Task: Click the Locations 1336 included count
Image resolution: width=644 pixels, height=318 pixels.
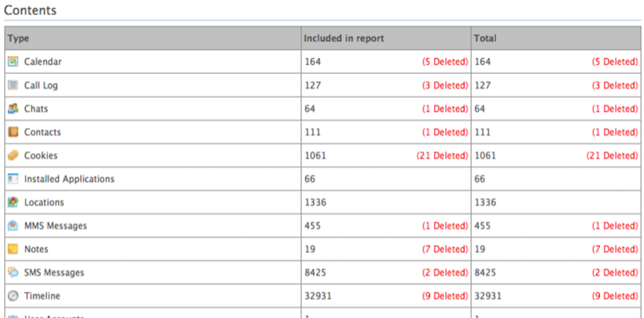Action: (x=316, y=203)
